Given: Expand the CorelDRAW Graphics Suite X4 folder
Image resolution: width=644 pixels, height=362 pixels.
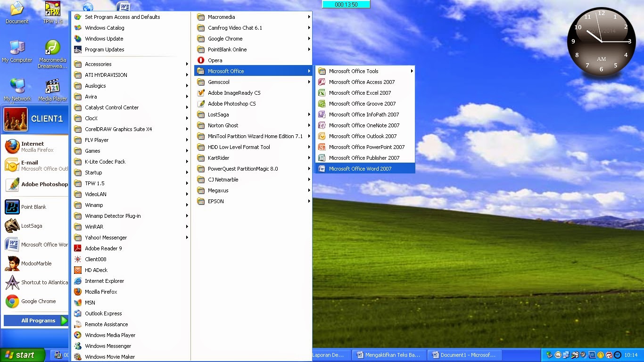Looking at the screenshot, I should click(x=131, y=129).
